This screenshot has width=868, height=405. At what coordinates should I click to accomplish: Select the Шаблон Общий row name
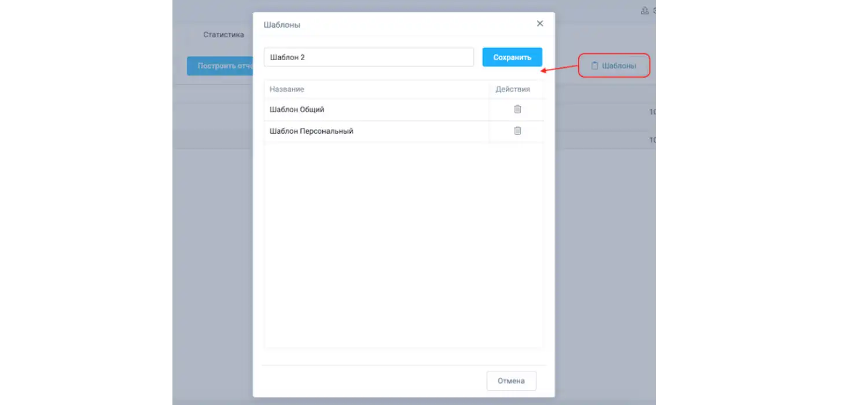tap(297, 109)
